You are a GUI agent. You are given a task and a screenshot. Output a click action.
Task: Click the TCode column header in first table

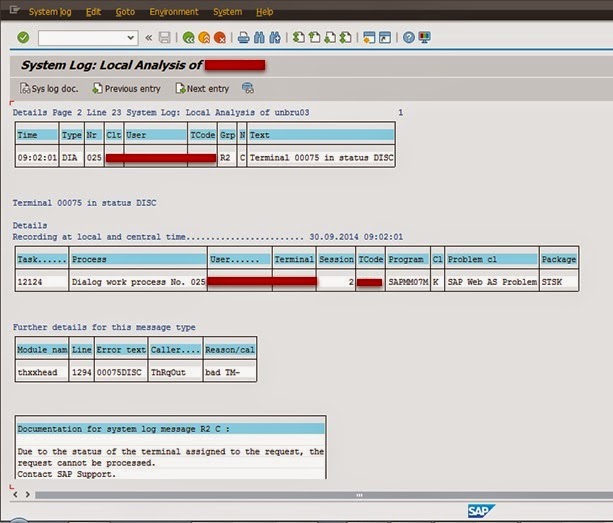coord(203,135)
